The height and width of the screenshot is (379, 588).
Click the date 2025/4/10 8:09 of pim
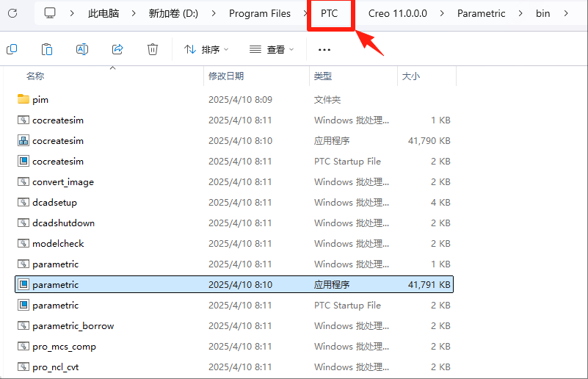(240, 99)
